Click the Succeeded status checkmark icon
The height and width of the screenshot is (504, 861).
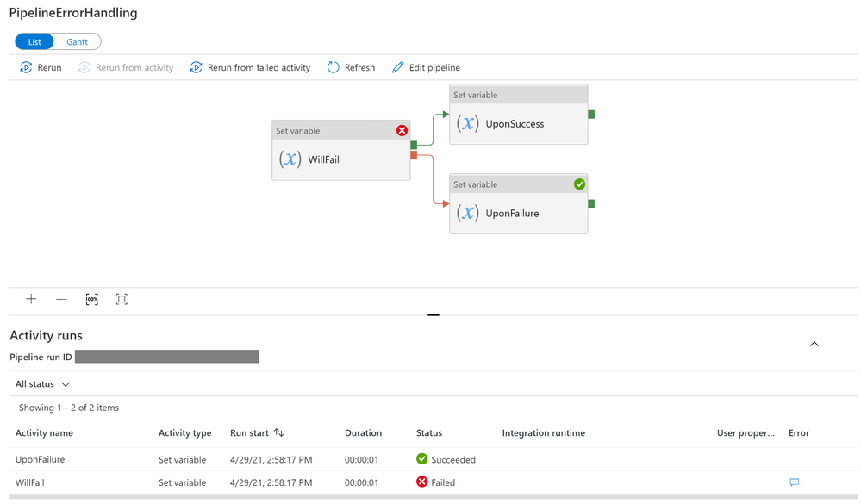click(421, 458)
